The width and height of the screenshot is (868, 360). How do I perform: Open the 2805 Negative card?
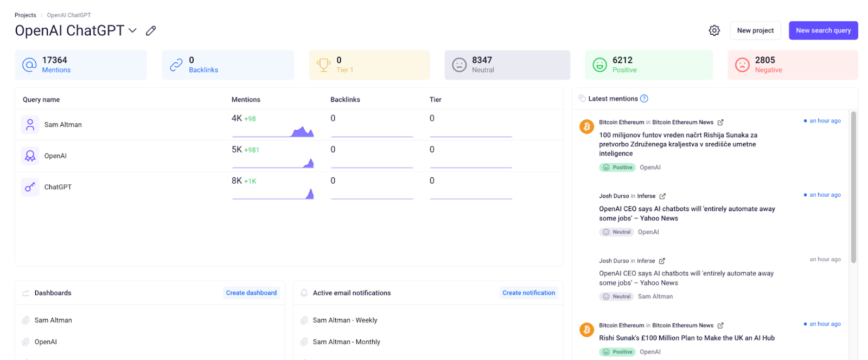(x=793, y=65)
